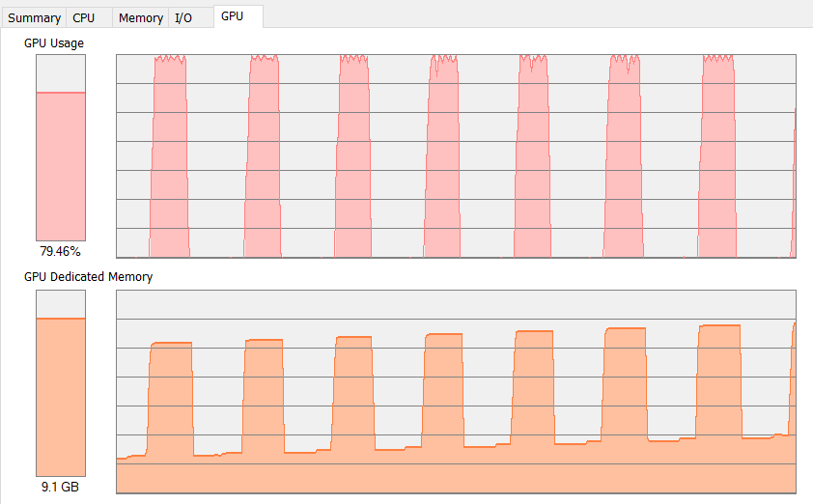The height and width of the screenshot is (504, 813).
Task: Click the GPU Dedicated Memory heading label
Action: coord(88,277)
